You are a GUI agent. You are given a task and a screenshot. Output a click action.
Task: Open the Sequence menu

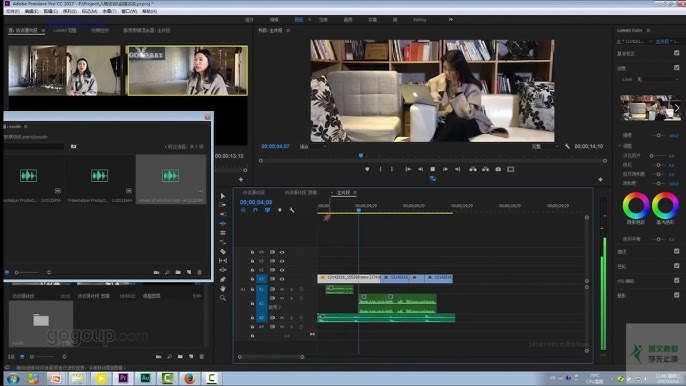70,11
